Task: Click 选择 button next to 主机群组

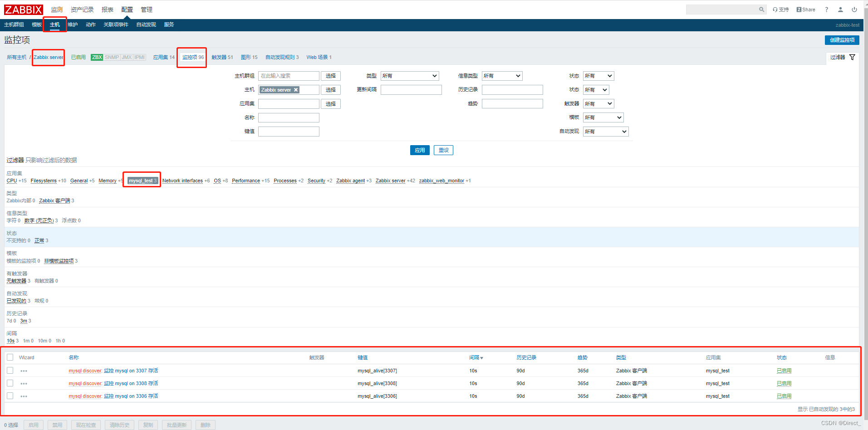Action: tap(331, 76)
